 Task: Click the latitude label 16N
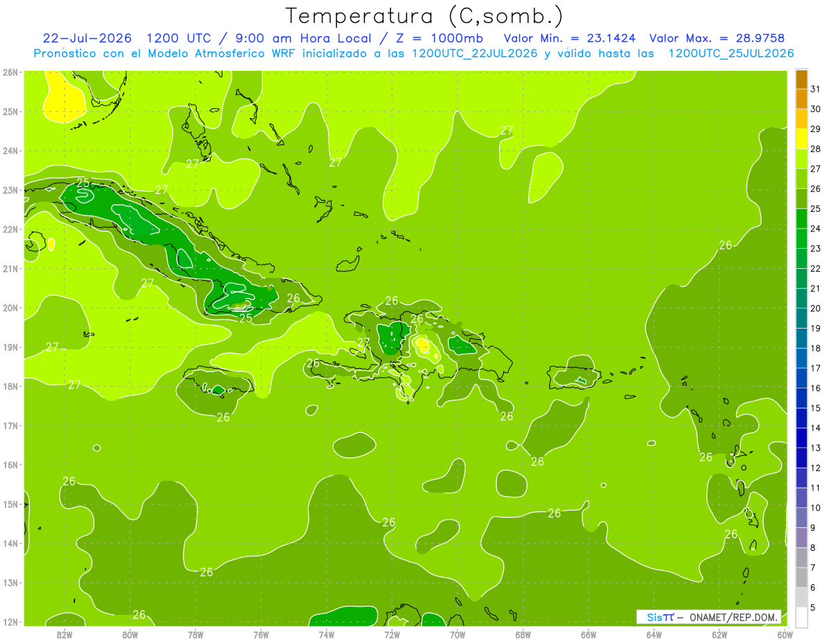(10, 465)
